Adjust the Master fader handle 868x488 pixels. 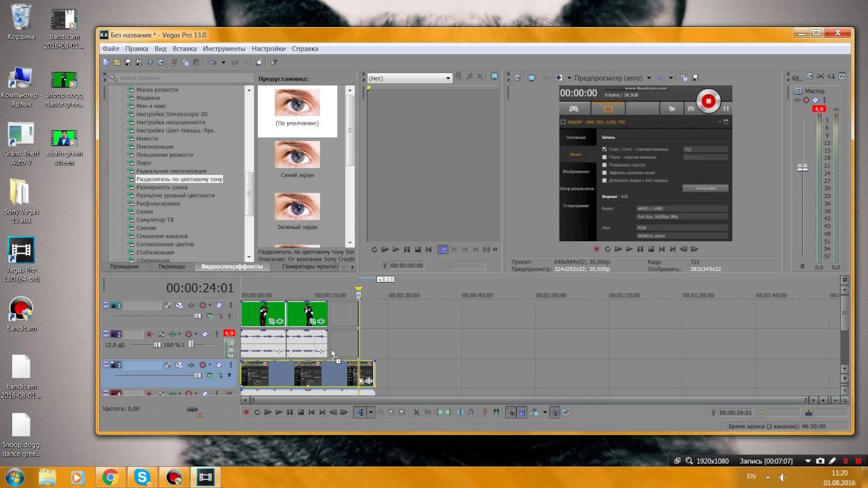coord(803,167)
